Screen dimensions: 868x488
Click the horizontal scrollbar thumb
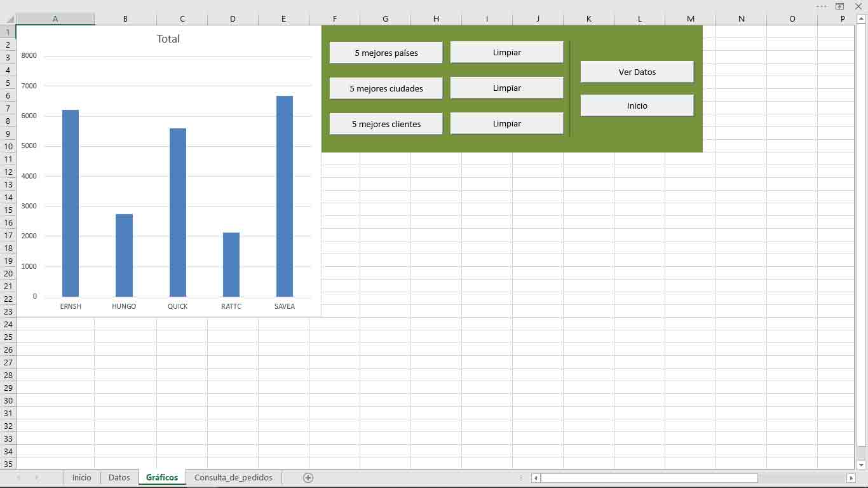[x=649, y=478]
